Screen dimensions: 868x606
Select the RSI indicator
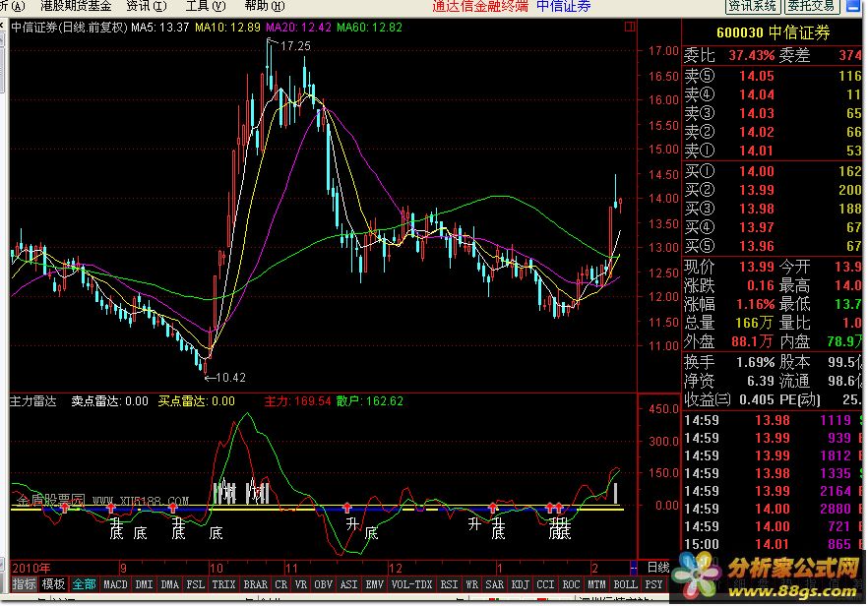tap(449, 583)
